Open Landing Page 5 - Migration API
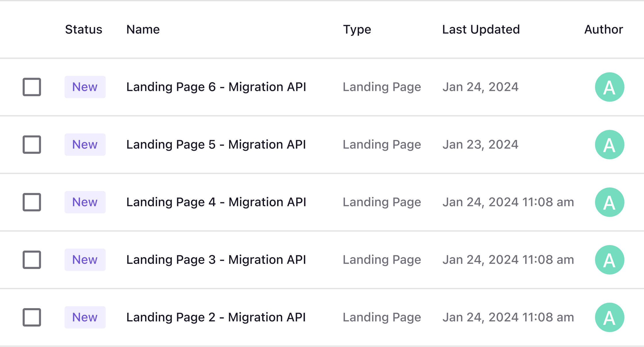Screen dimensions: 644x347 [x=216, y=144]
